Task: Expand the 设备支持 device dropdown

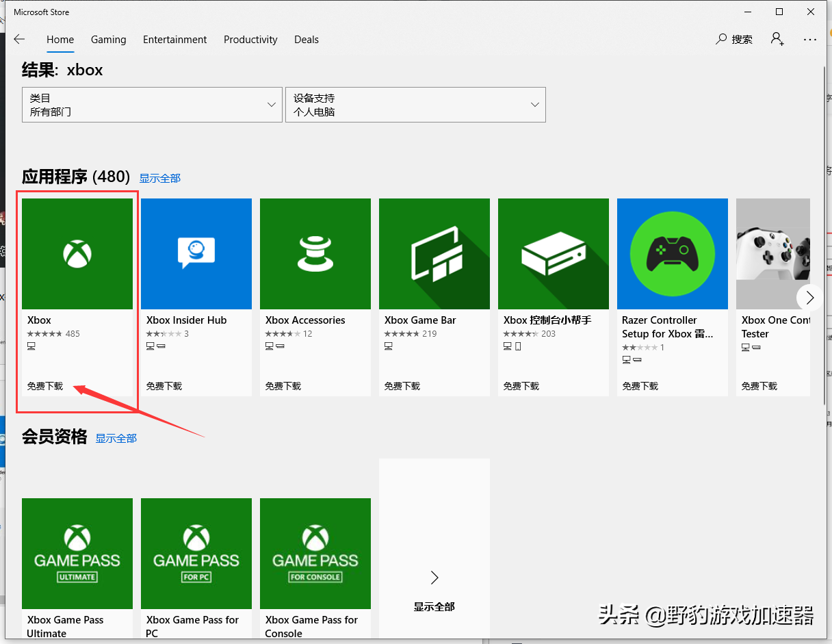Action: pyautogui.click(x=415, y=105)
